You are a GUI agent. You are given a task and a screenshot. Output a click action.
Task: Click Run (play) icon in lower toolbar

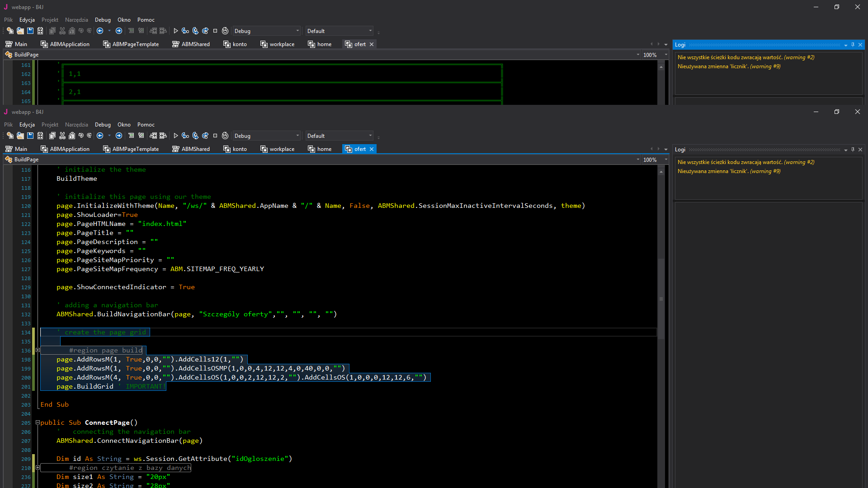click(176, 136)
